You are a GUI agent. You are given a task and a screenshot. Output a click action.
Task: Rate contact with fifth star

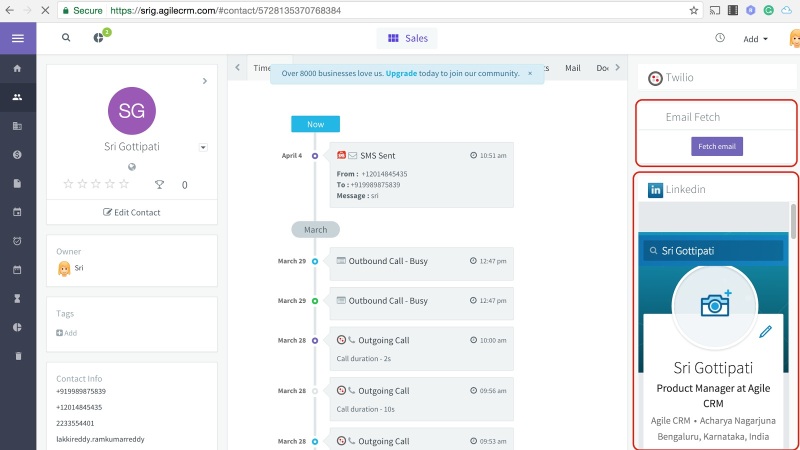tap(123, 184)
